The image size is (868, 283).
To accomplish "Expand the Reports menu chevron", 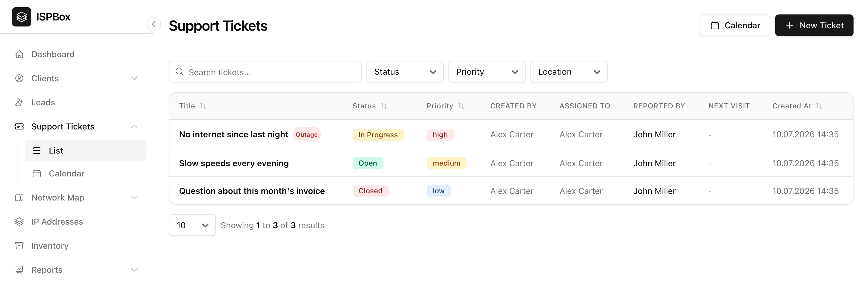I will pyautogui.click(x=134, y=270).
